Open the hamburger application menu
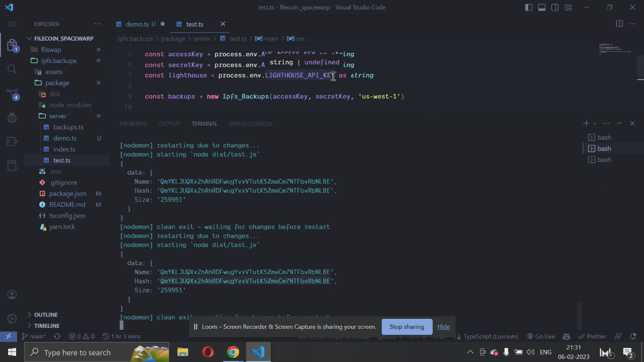This screenshot has height=362, width=644. [x=12, y=24]
